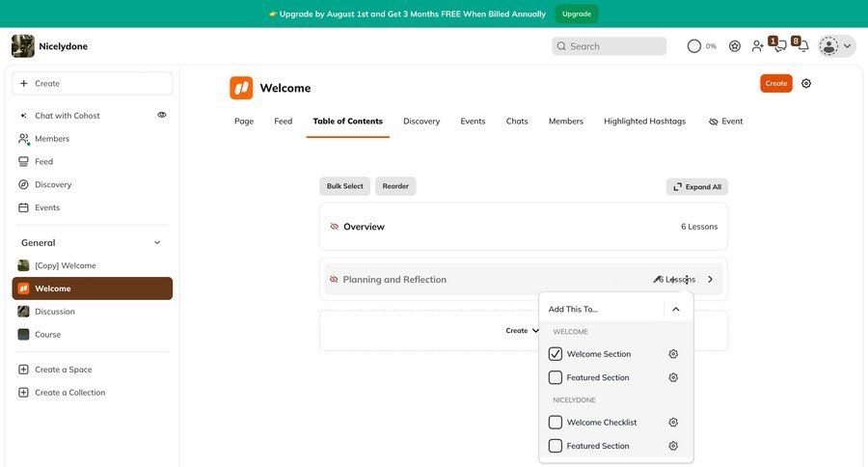868x467 pixels.
Task: Click the Reorder button
Action: tap(395, 186)
